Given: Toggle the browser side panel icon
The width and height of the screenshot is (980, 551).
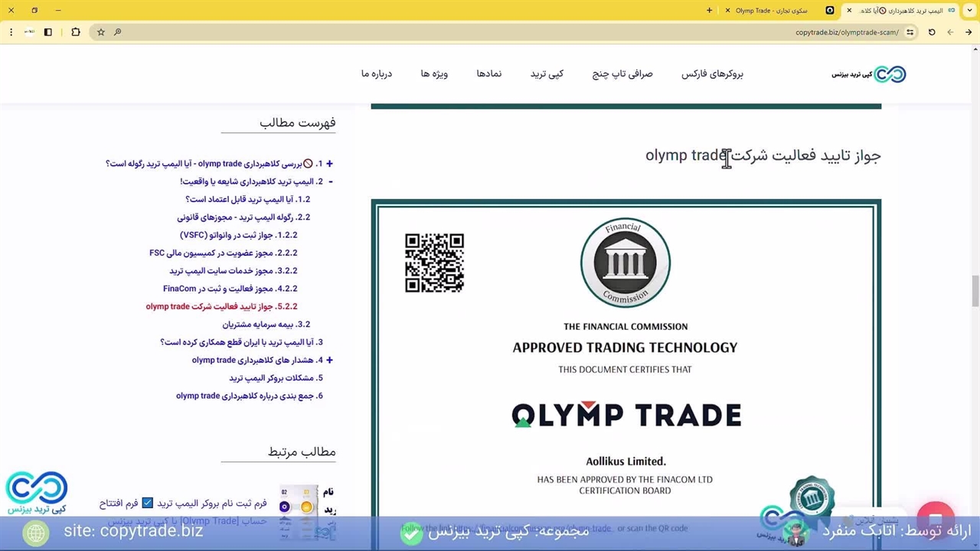Looking at the screenshot, I should pyautogui.click(x=47, y=32).
